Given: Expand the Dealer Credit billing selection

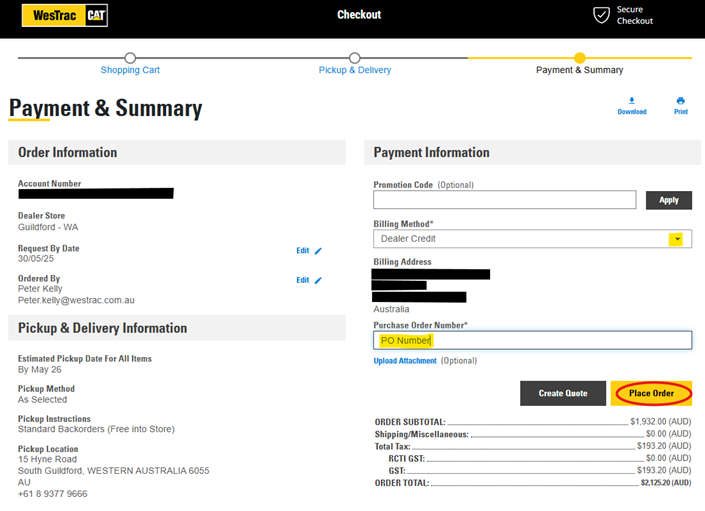Looking at the screenshot, I should 532,239.
